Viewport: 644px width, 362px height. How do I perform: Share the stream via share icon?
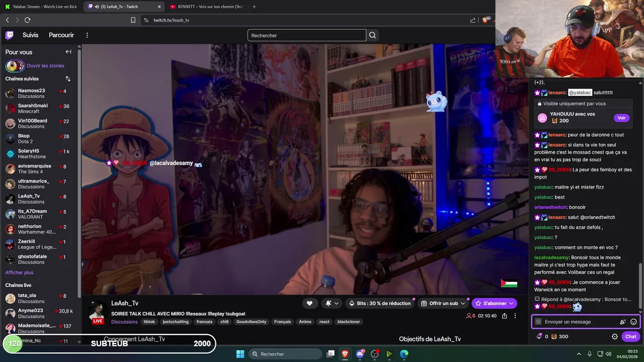pos(504,316)
